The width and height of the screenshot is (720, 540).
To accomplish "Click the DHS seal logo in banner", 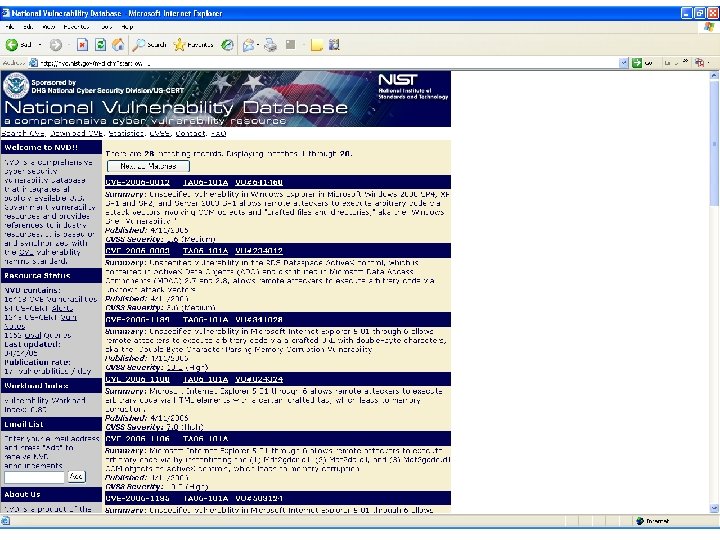I will [x=16, y=85].
